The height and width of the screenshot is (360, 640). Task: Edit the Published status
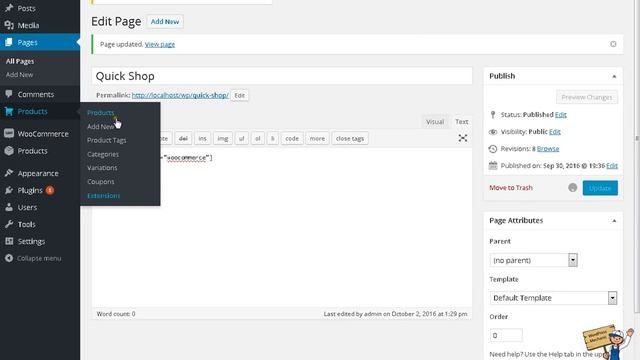561,115
